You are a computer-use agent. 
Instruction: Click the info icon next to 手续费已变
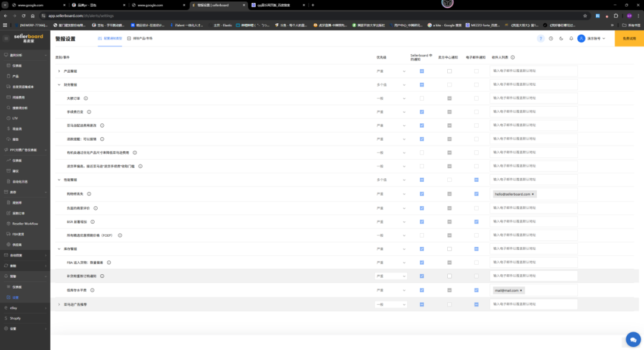click(89, 112)
